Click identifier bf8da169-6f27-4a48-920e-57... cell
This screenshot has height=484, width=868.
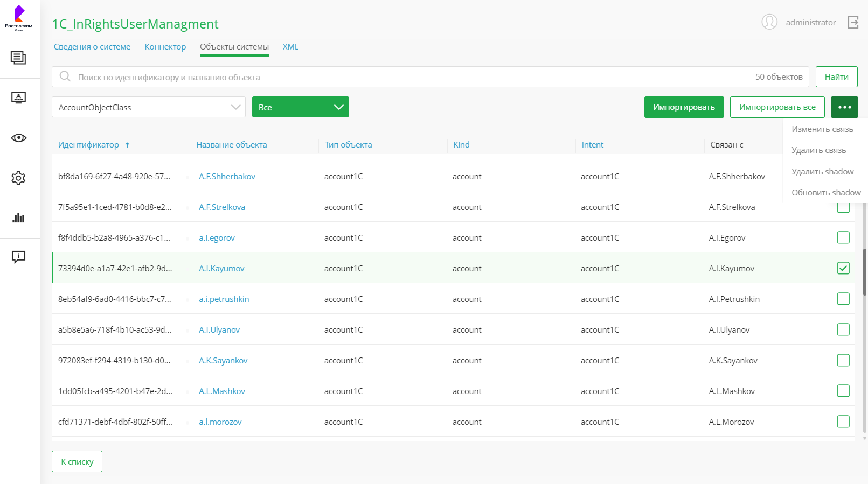click(x=114, y=177)
